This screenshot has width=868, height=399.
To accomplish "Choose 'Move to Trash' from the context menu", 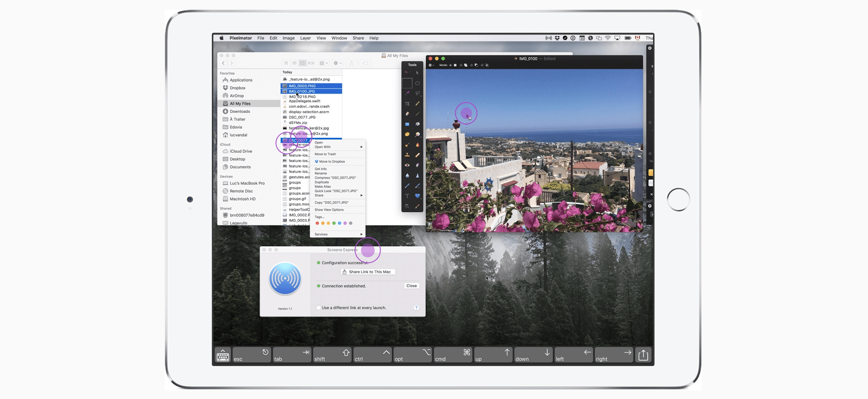I will click(325, 154).
